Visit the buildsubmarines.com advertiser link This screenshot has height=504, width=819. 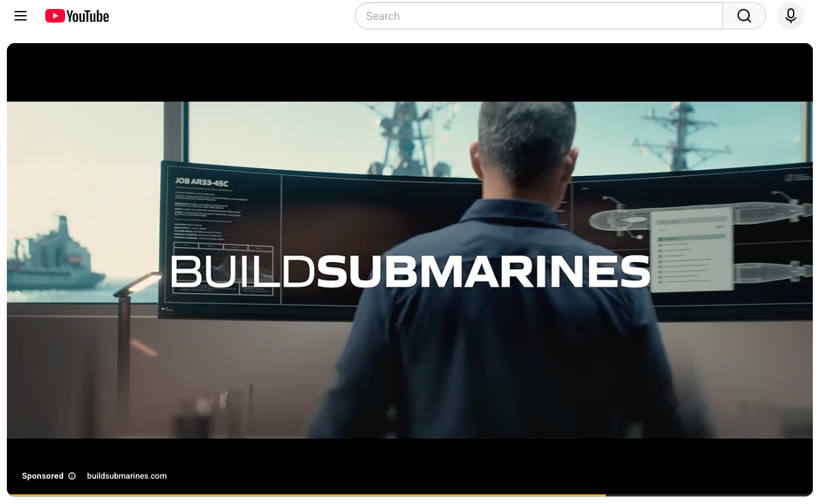pos(127,476)
